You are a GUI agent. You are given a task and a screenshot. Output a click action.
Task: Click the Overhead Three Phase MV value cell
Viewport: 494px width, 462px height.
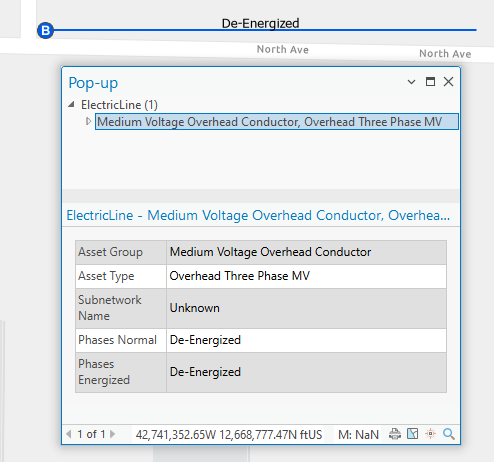coord(306,276)
